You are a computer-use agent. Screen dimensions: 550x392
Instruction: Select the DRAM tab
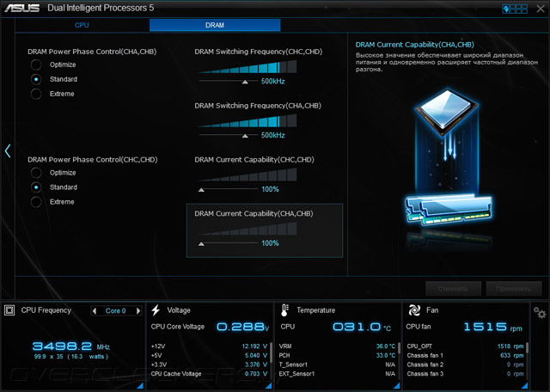pyautogui.click(x=215, y=25)
